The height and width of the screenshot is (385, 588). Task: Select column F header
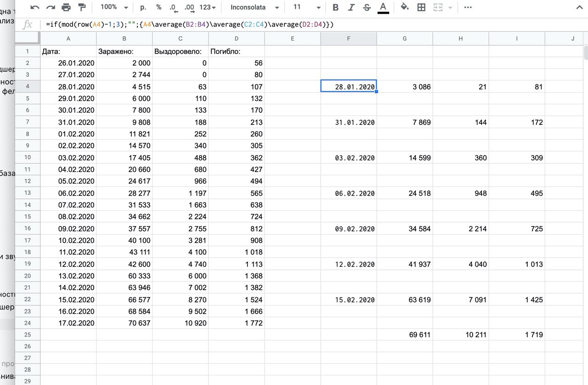pos(349,39)
